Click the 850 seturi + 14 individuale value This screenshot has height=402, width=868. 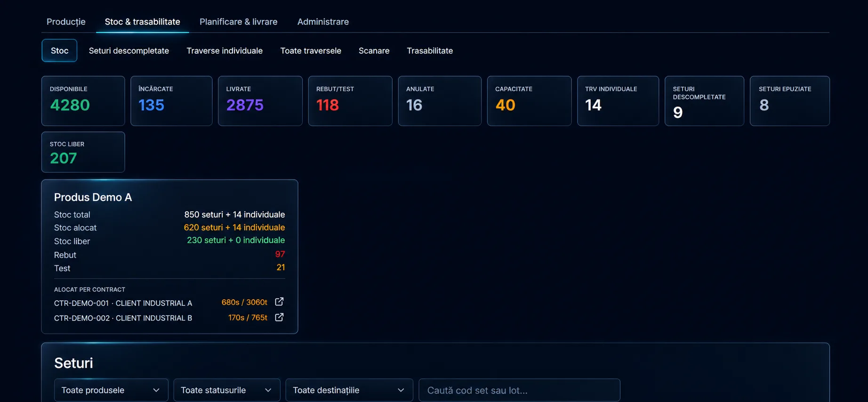click(234, 214)
